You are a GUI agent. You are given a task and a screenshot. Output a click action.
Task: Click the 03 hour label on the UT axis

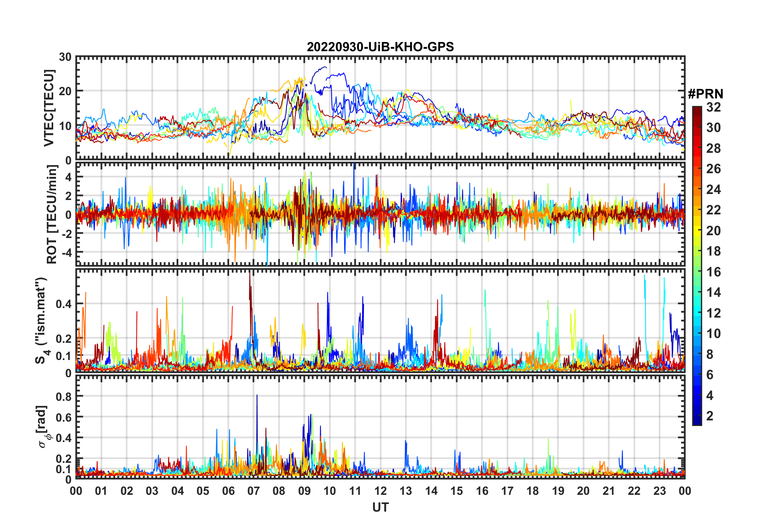[x=152, y=491]
